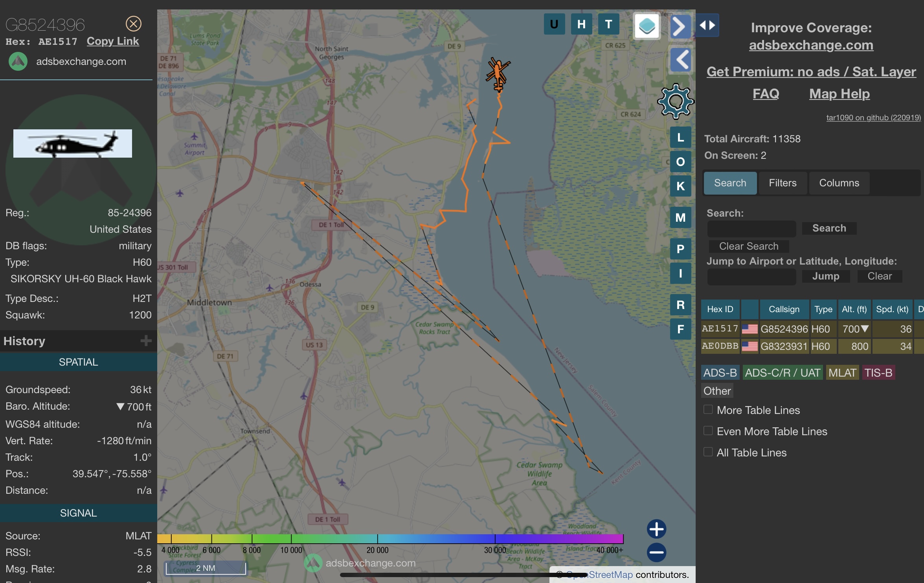Click the M map option button
The height and width of the screenshot is (583, 924).
click(680, 217)
